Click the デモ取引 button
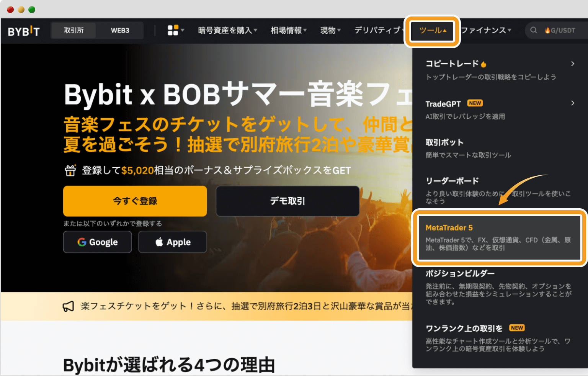 coord(287,201)
